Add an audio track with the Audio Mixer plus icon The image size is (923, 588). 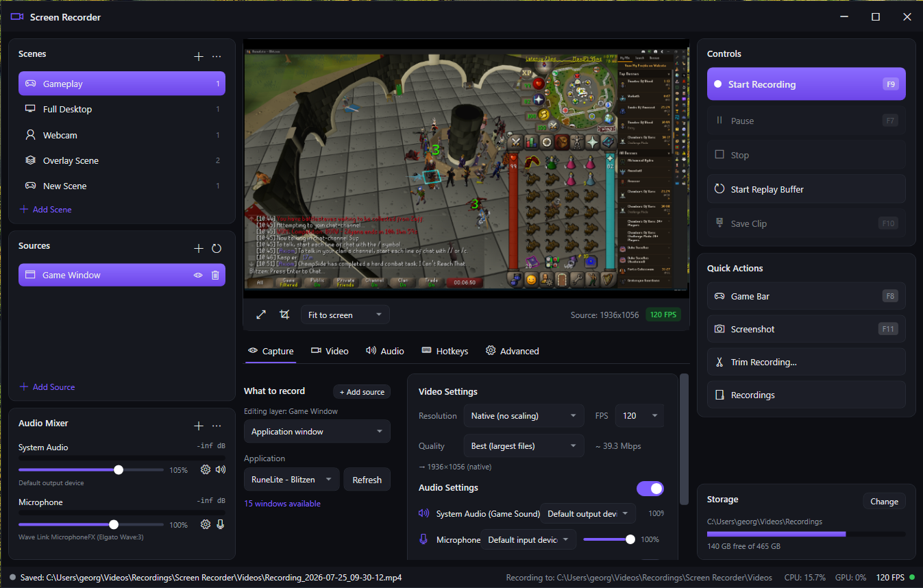(199, 426)
